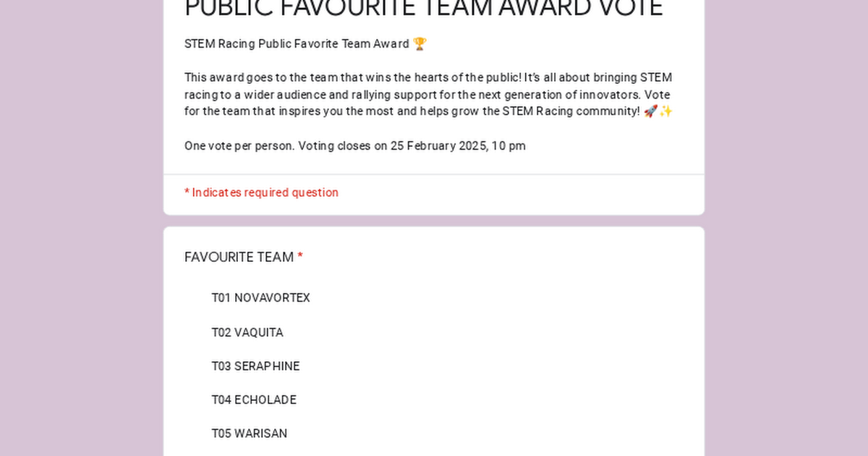Click the STEM Racing Public Favorite Team Award text
Screen dimensions: 868x456
pyautogui.click(x=297, y=43)
